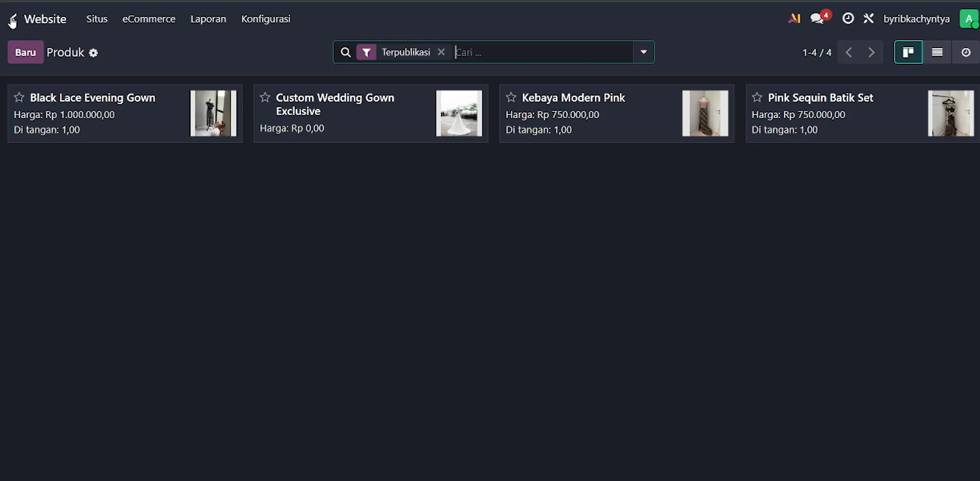
Task: Open the gear next to Produk
Action: point(93,53)
